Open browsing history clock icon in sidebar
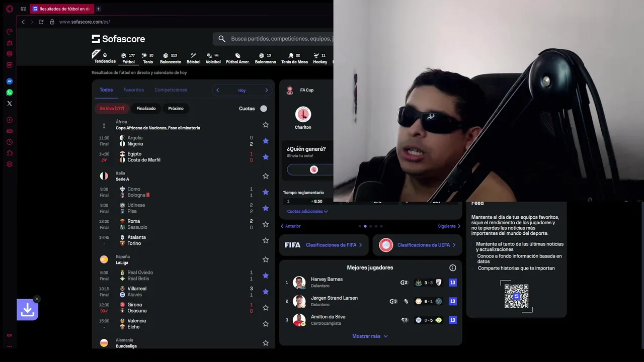 coord(9,142)
